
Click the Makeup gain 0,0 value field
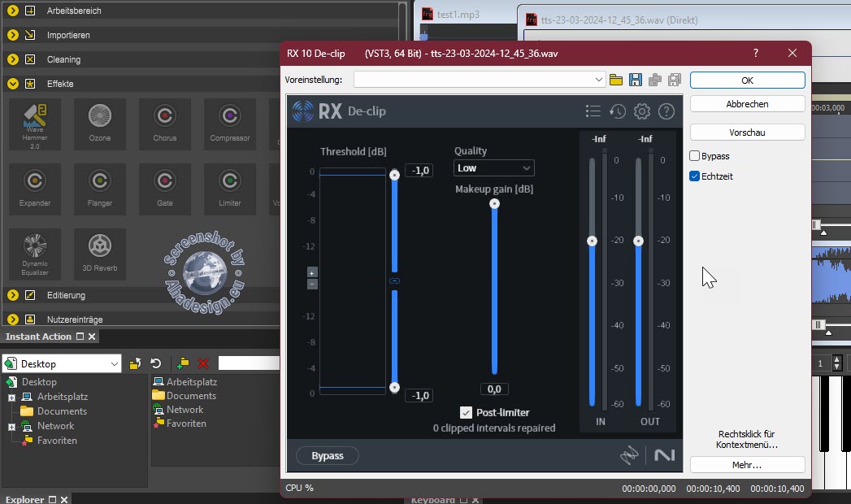494,389
